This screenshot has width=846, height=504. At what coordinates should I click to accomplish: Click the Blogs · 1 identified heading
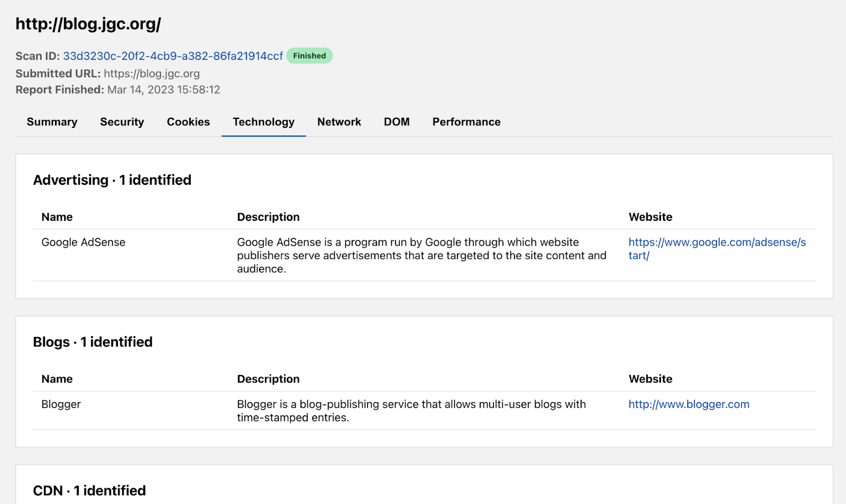point(93,342)
